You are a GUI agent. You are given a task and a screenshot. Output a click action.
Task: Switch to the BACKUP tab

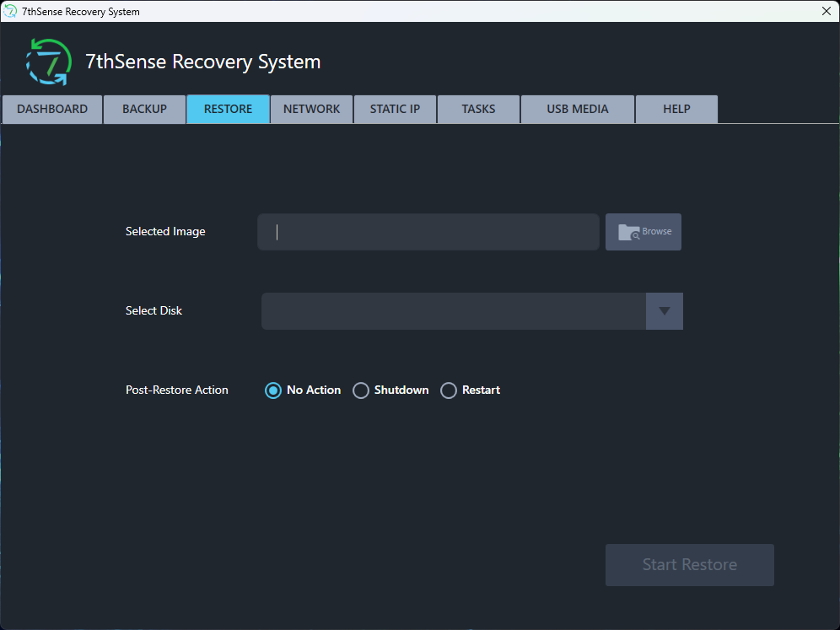click(145, 110)
